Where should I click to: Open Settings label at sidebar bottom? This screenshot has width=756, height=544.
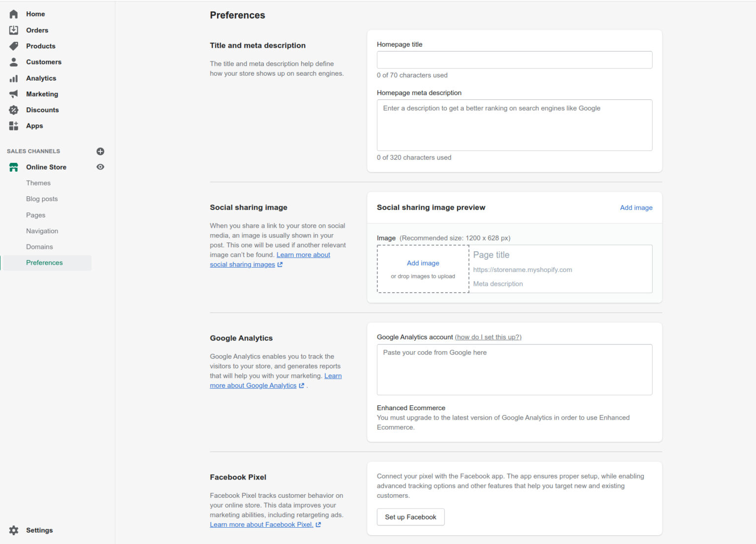coord(39,530)
